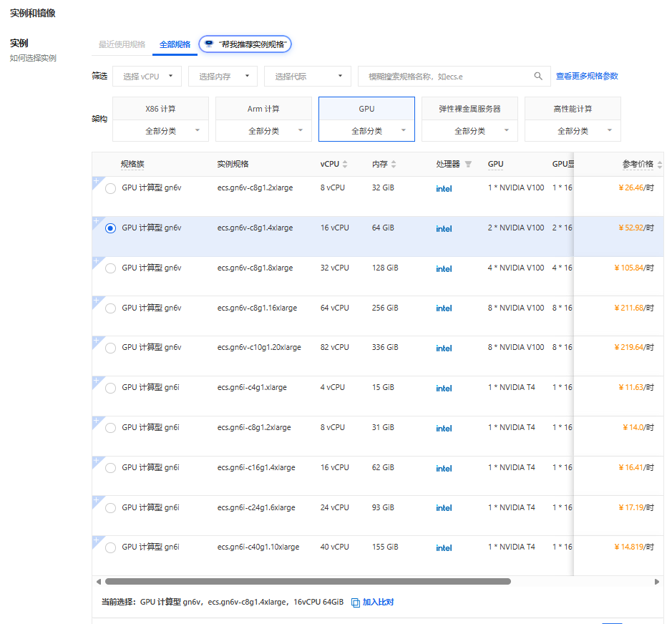Click the compare icon beside 加入比对
The image size is (672, 624).
[x=356, y=603]
